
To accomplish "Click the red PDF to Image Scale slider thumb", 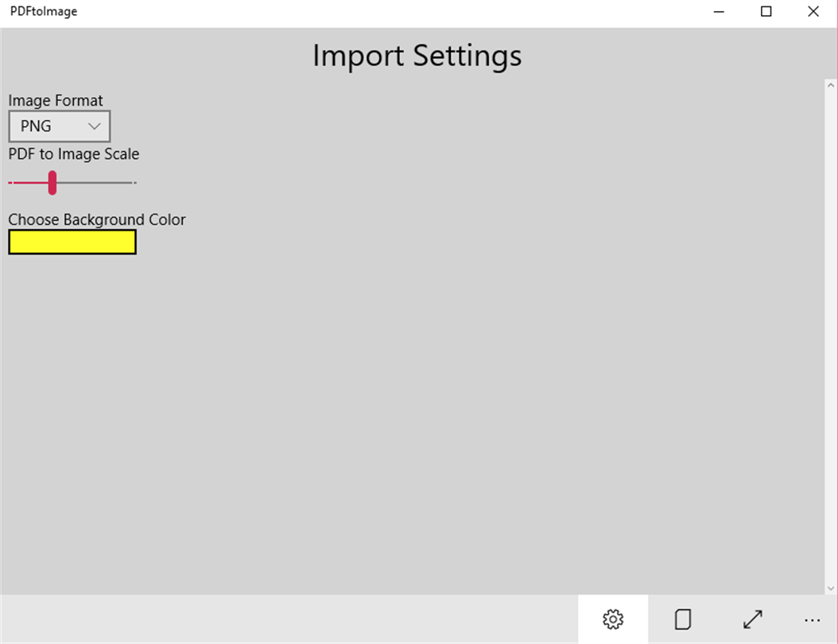I will point(52,182).
